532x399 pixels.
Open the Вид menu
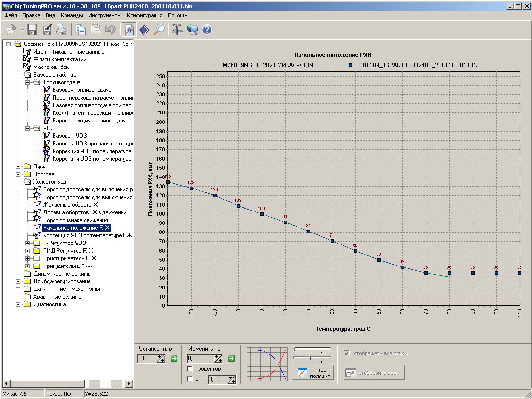(51, 15)
